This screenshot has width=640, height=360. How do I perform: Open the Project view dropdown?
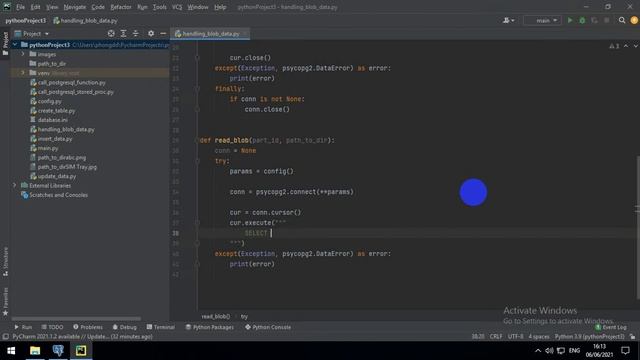pos(32,33)
